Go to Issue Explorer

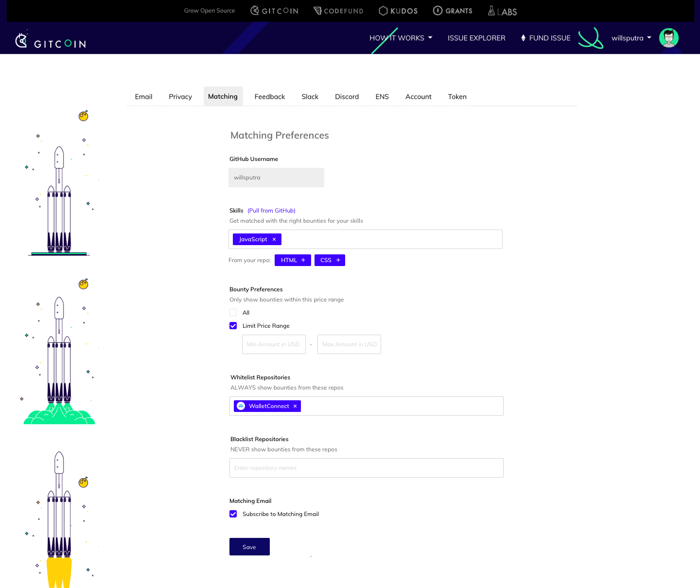(476, 38)
